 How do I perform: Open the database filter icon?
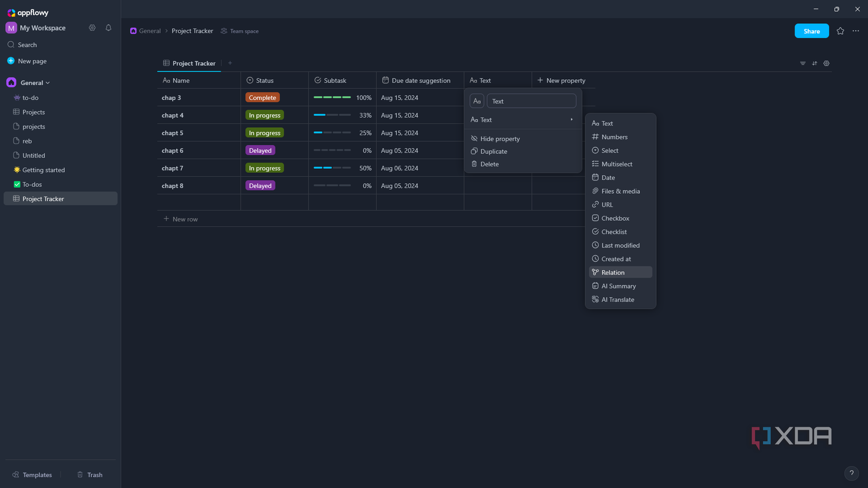point(803,64)
